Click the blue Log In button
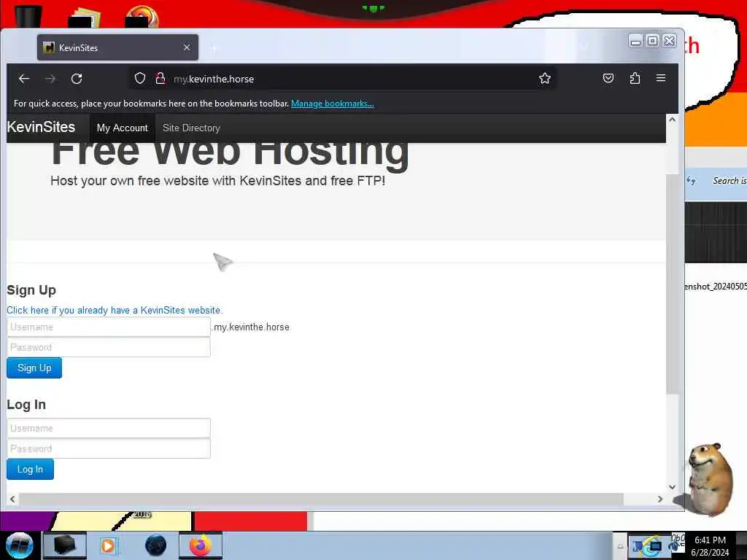Image resolution: width=747 pixels, height=560 pixels. (30, 469)
